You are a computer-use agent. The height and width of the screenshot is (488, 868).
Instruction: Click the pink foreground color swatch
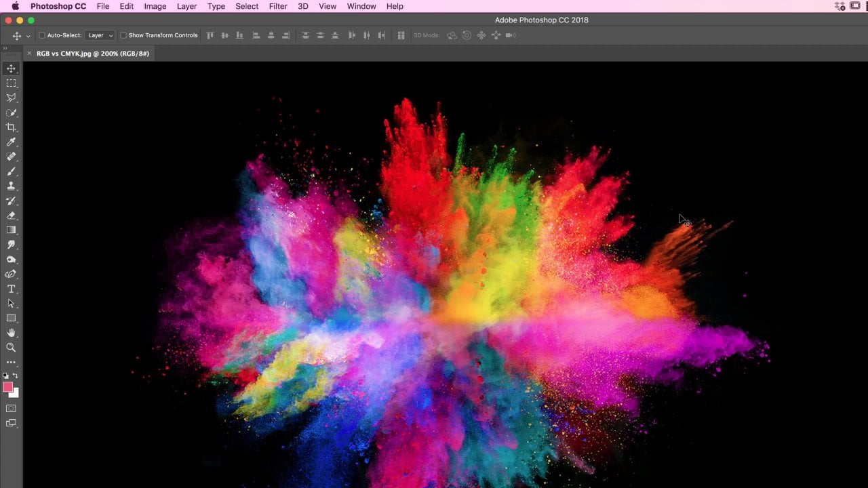[7, 386]
